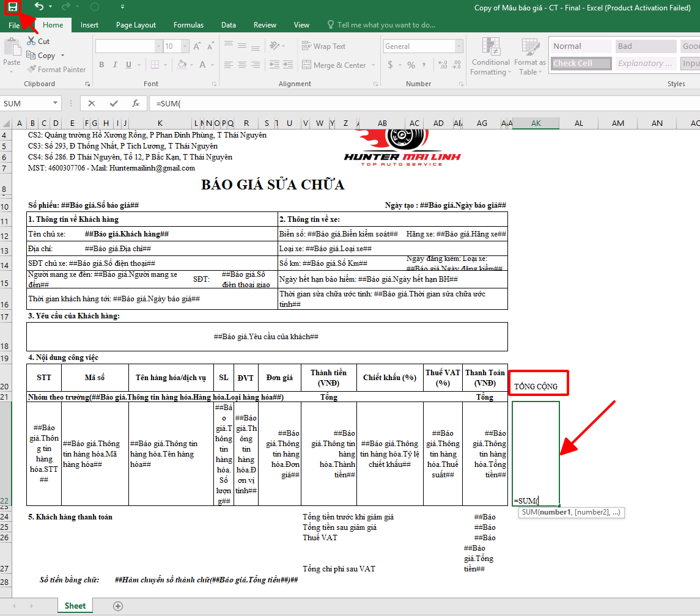This screenshot has height=616, width=700.
Task: Cancel the formula entry with X
Action: 92,103
